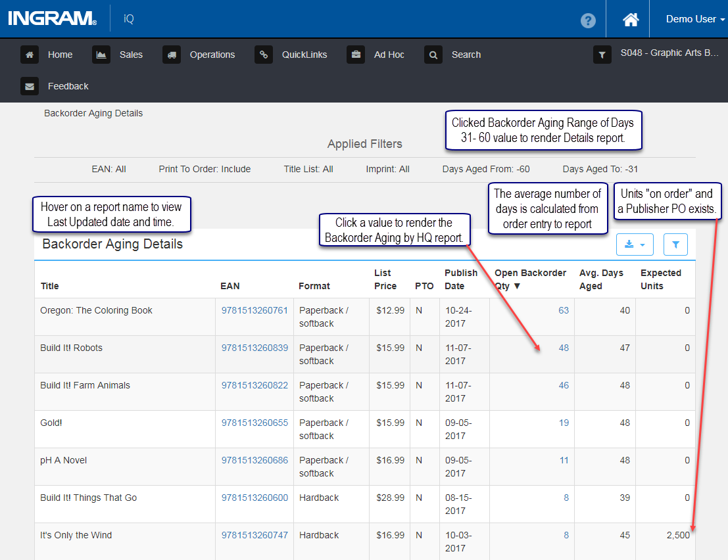This screenshot has width=728, height=560.
Task: Click the Ad Hoc briefcase icon
Action: [356, 55]
